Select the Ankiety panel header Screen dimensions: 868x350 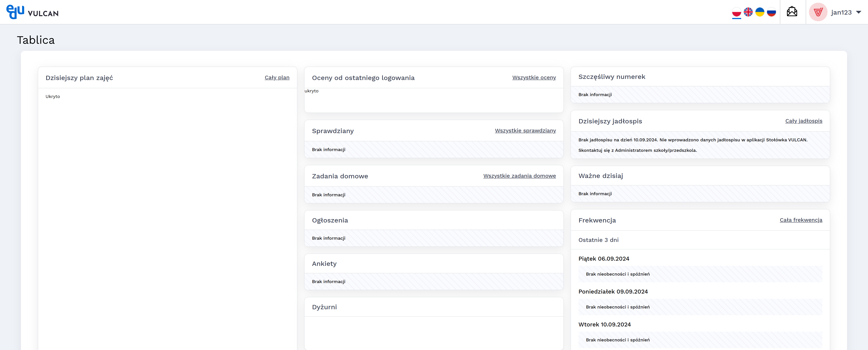pos(324,264)
